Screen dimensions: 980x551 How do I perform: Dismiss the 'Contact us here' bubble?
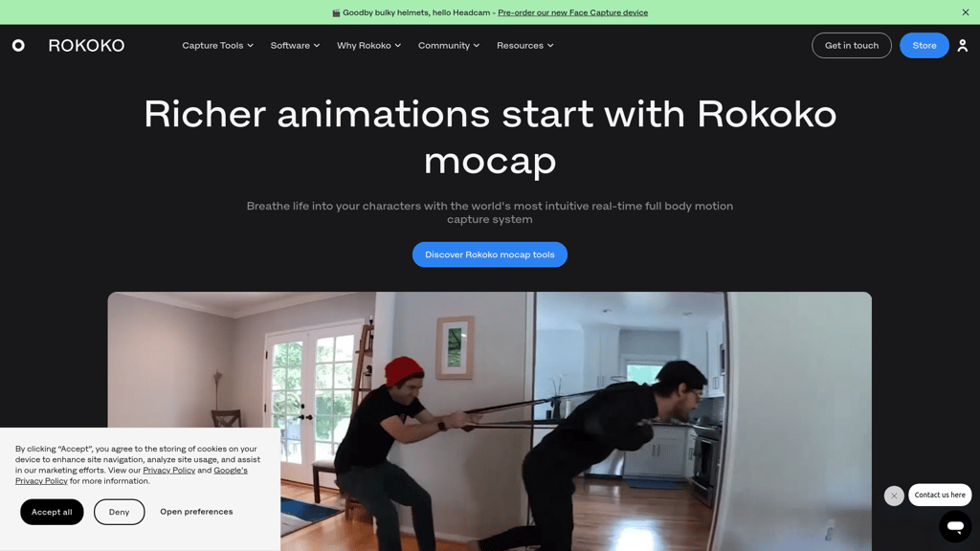[x=894, y=496]
